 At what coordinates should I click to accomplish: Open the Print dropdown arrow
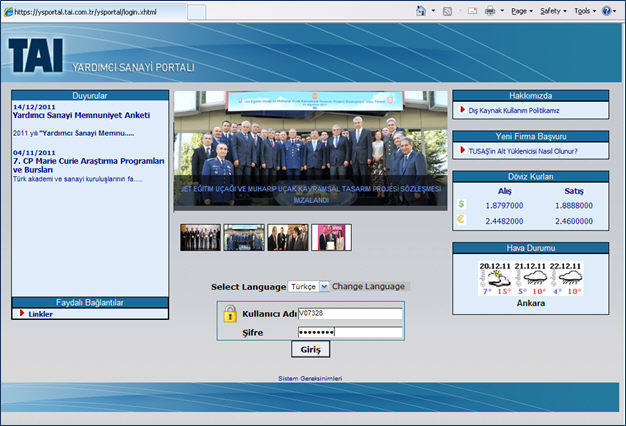click(502, 11)
